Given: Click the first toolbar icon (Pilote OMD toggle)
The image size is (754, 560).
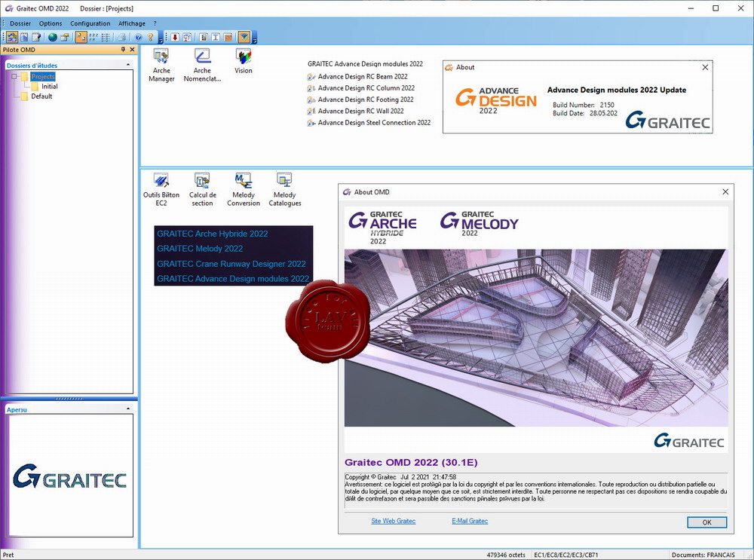Looking at the screenshot, I should (12, 37).
